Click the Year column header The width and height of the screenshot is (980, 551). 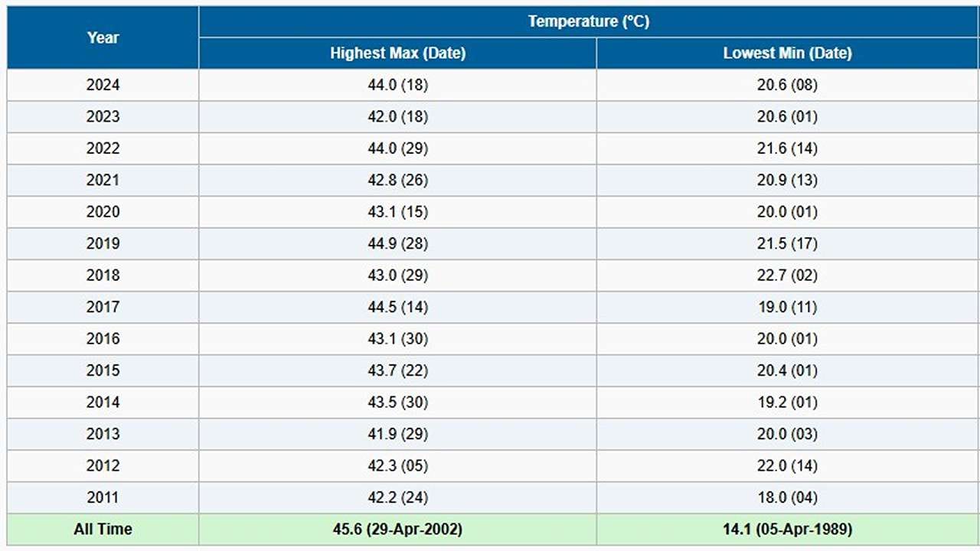pyautogui.click(x=103, y=37)
